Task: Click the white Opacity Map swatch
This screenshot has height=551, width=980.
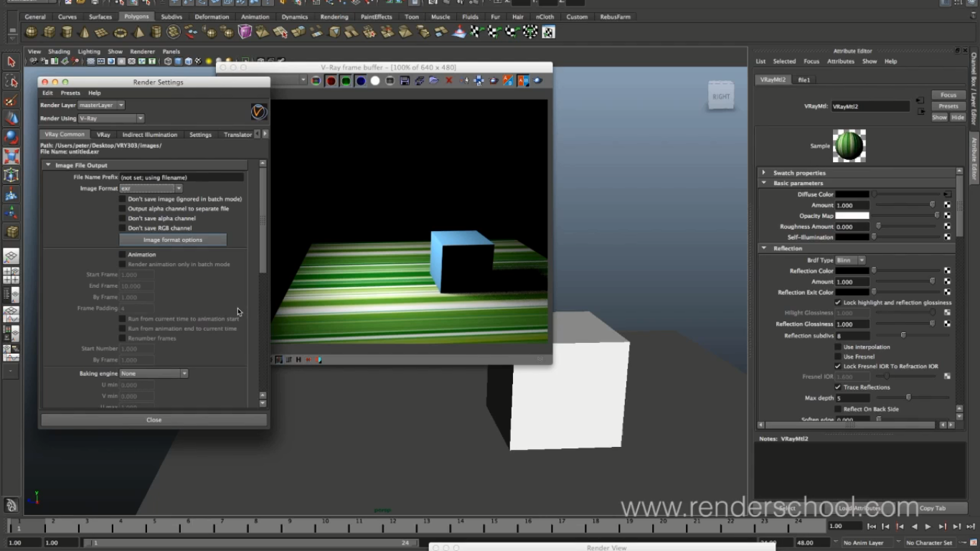Action: [x=852, y=215]
